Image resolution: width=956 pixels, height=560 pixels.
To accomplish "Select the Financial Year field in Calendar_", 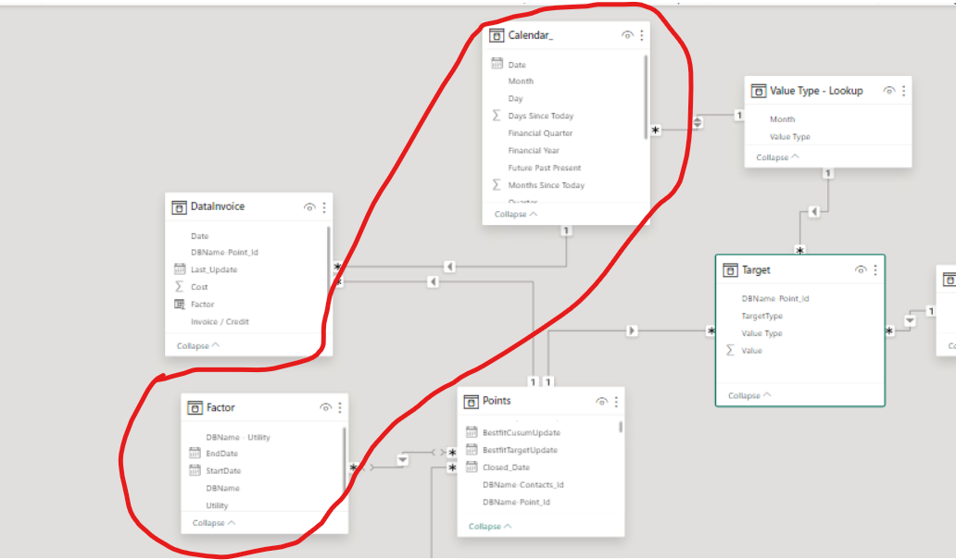I will [534, 151].
